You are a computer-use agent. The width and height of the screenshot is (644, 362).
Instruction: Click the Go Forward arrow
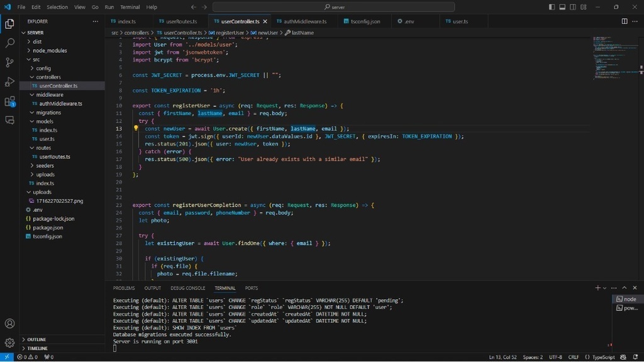(x=204, y=7)
